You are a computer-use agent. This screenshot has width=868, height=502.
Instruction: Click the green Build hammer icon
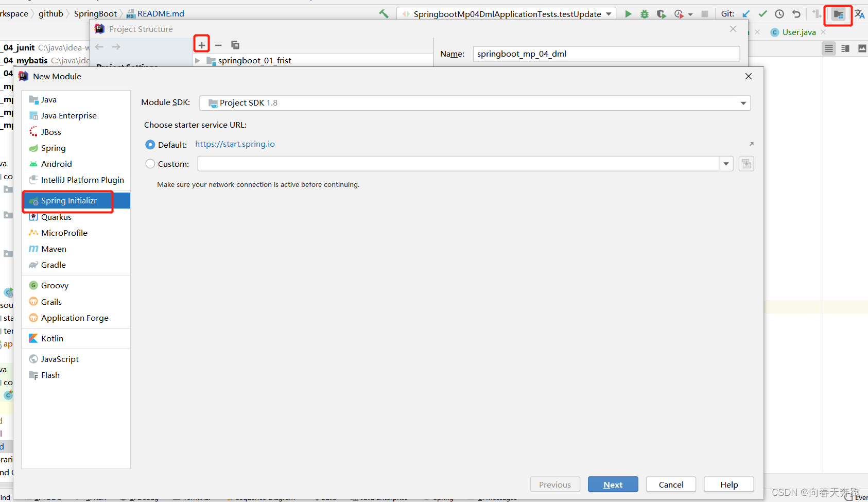tap(384, 14)
